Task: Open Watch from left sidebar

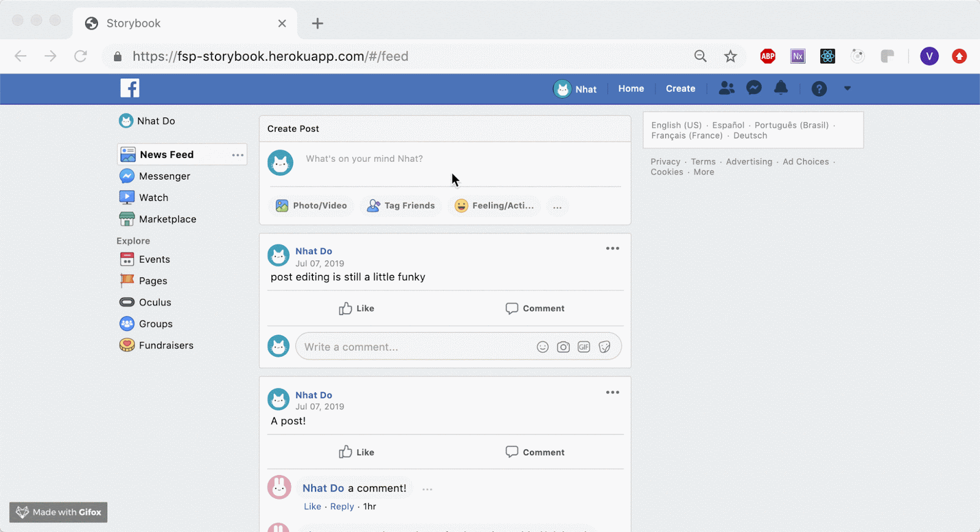Action: tap(144, 197)
